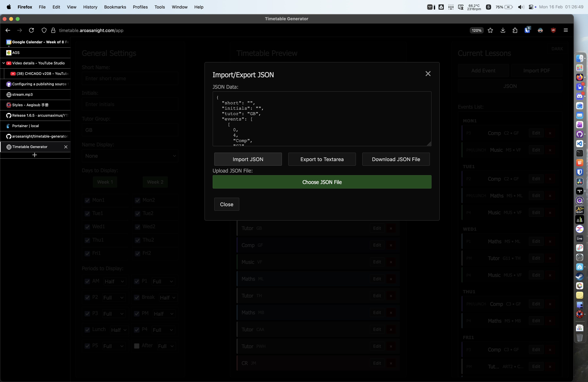Enable the After period checkbox

point(137,346)
